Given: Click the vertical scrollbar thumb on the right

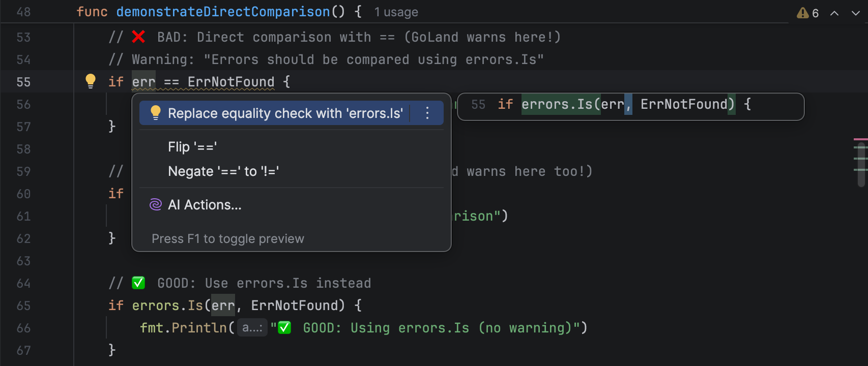Looking at the screenshot, I should 861,165.
